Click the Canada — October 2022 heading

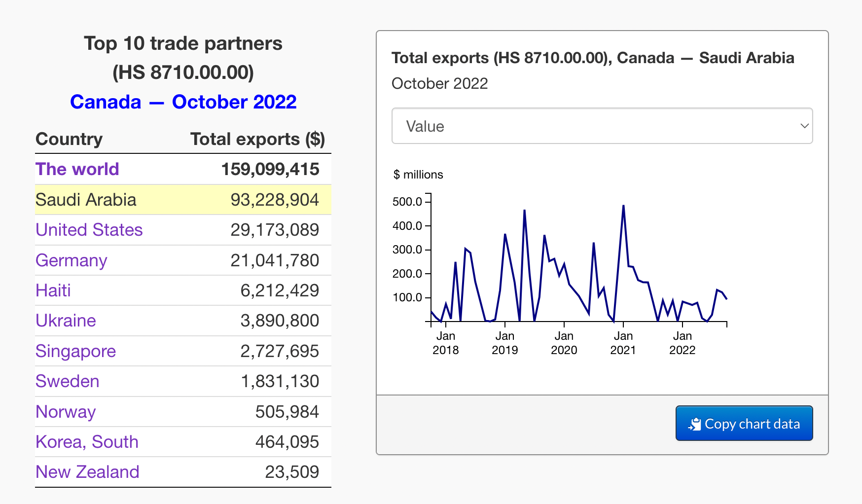tap(183, 102)
